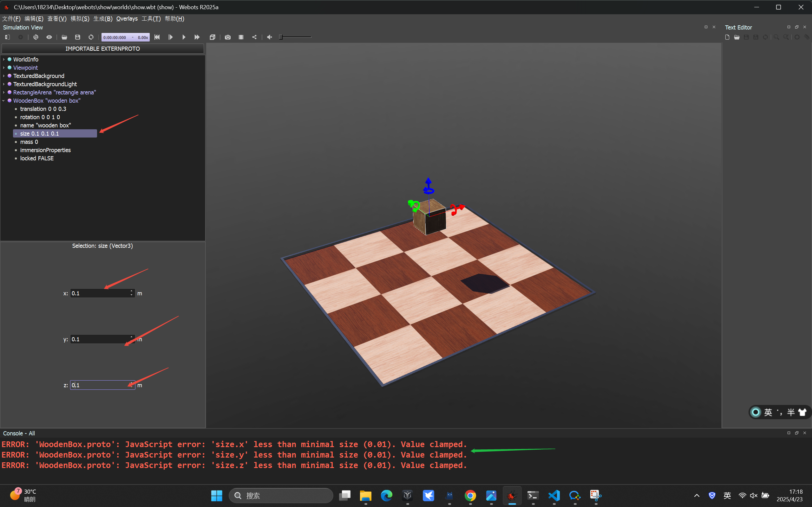Click the restore viewpoint icon
The width and height of the screenshot is (812, 507).
36,37
